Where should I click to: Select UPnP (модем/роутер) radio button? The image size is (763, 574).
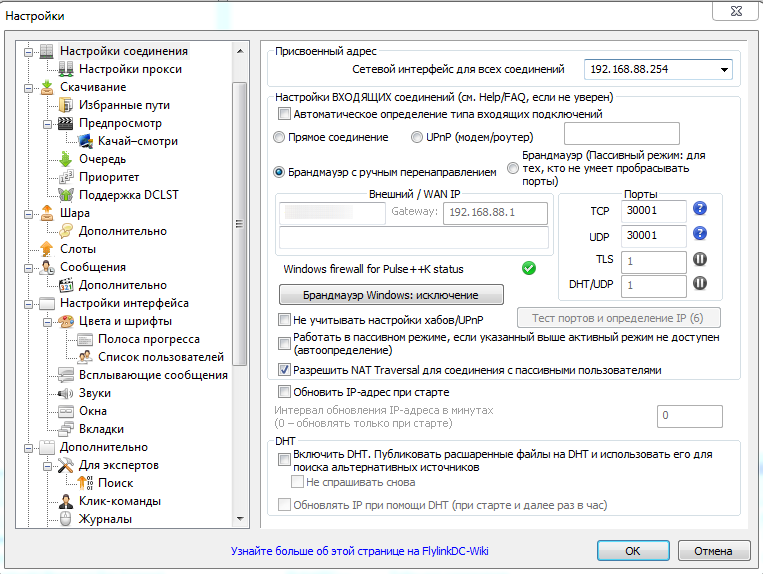(417, 138)
